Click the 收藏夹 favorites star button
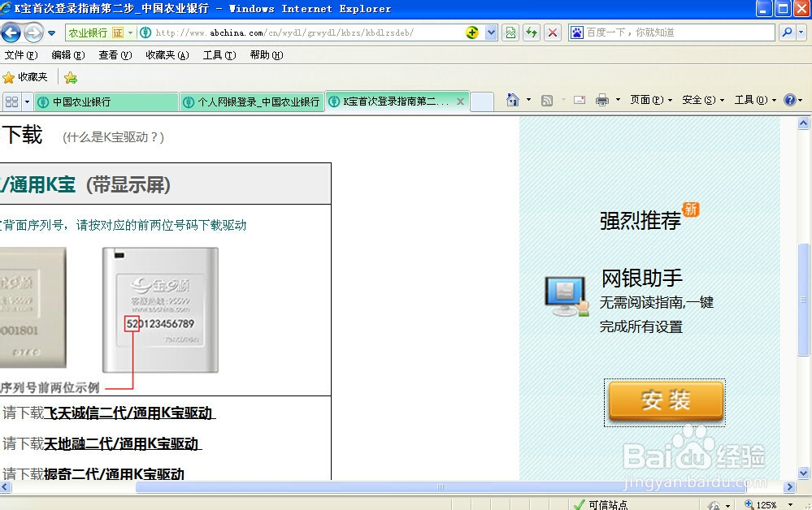Screen dimensions: 812x510 [25, 77]
